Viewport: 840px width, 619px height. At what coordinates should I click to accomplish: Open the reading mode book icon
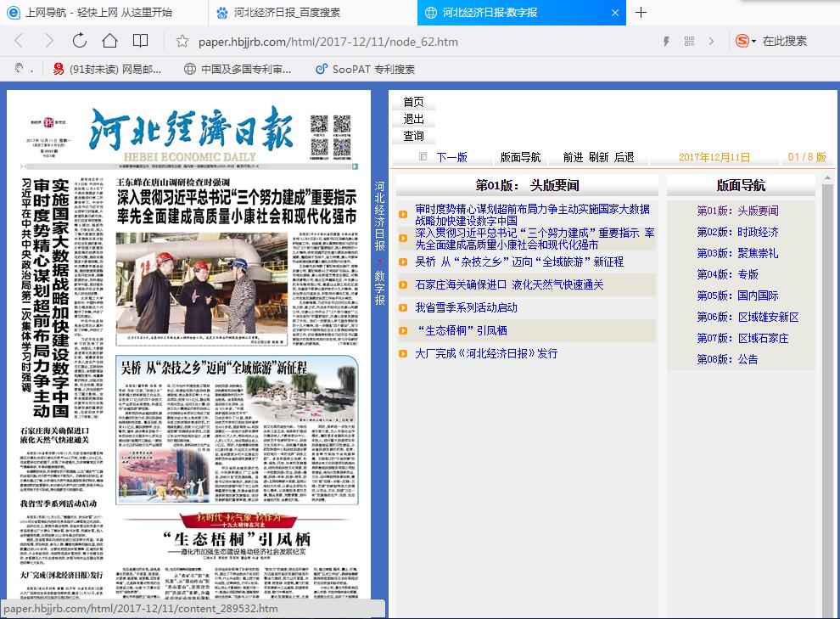click(140, 41)
